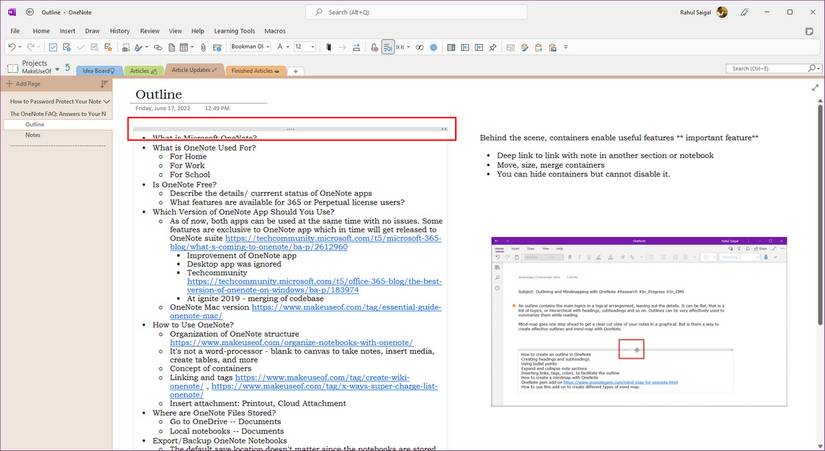Screen dimensions: 825x451
Task: Click the 'Is OneNote Free?' bullet
Action: (184, 185)
